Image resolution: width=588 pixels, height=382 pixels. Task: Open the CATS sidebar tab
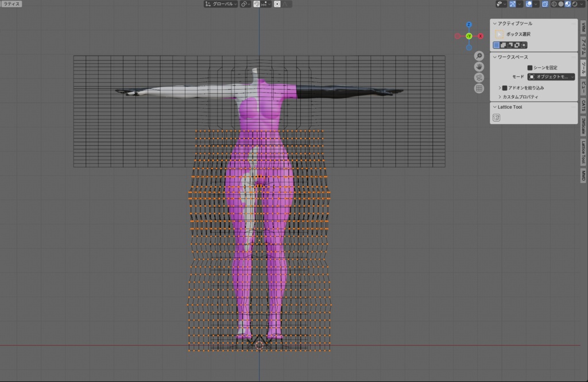coord(583,106)
